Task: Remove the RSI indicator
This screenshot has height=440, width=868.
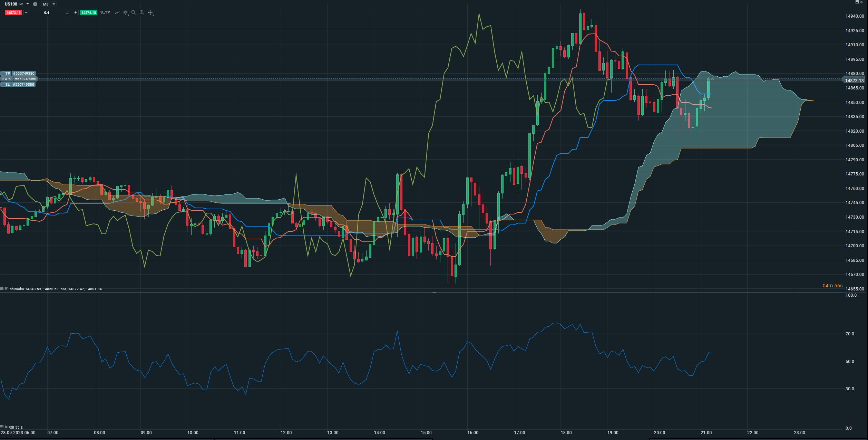Action: coord(6,427)
